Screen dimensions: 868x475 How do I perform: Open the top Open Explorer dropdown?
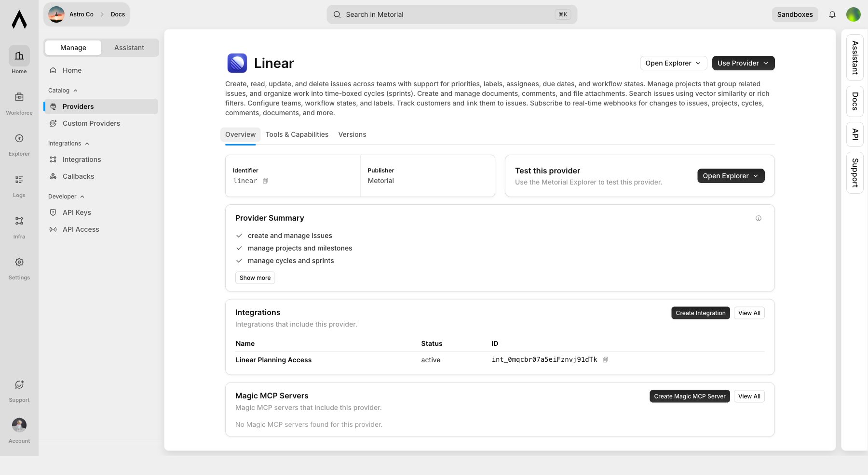point(674,63)
